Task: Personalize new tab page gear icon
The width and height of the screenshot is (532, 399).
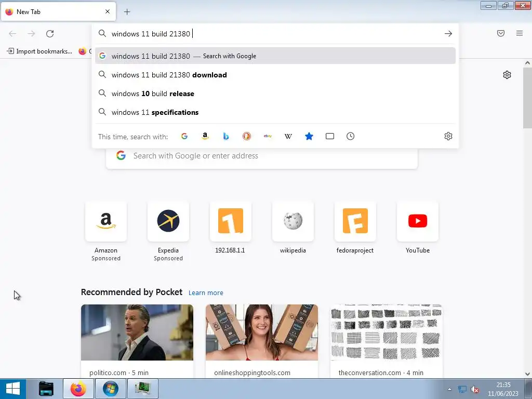Action: tap(507, 75)
